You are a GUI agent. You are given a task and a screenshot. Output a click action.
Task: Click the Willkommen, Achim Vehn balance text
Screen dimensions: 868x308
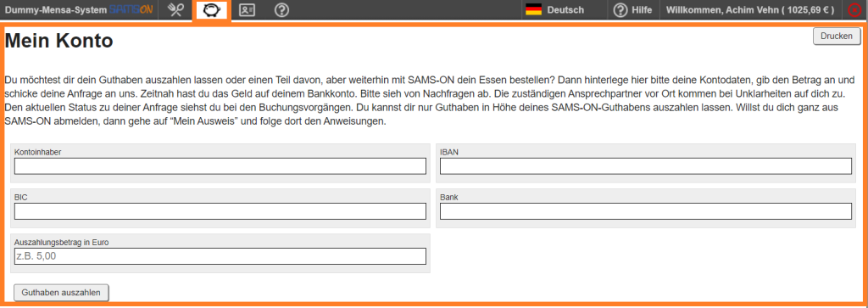(x=750, y=10)
